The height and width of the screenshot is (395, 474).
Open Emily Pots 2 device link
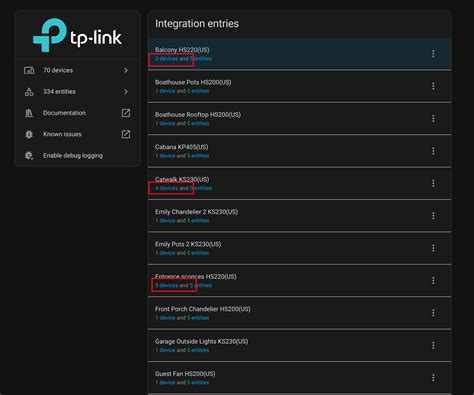(165, 253)
